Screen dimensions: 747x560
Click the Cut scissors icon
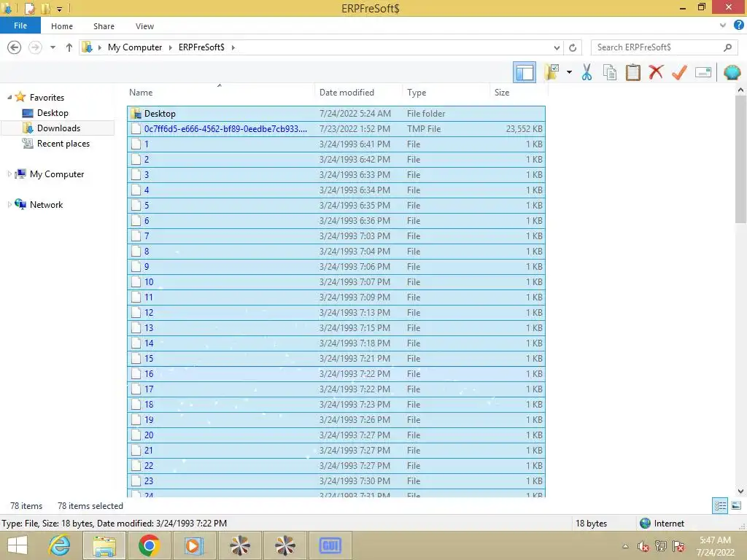[x=587, y=72]
